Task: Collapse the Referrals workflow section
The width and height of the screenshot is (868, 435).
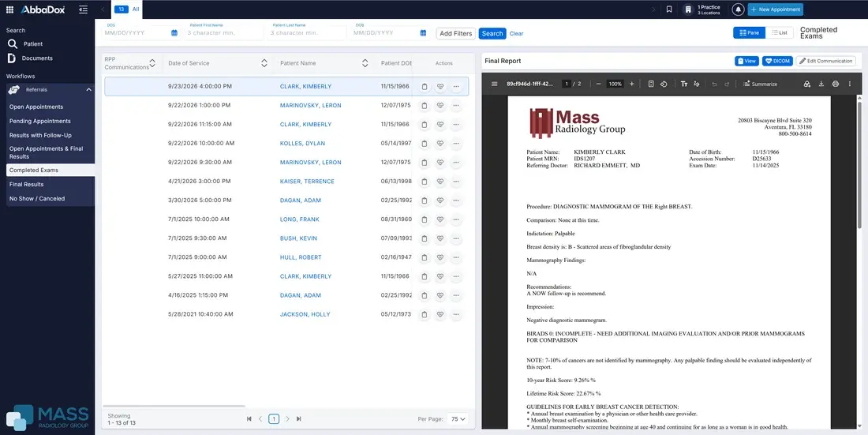Action: 88,89
